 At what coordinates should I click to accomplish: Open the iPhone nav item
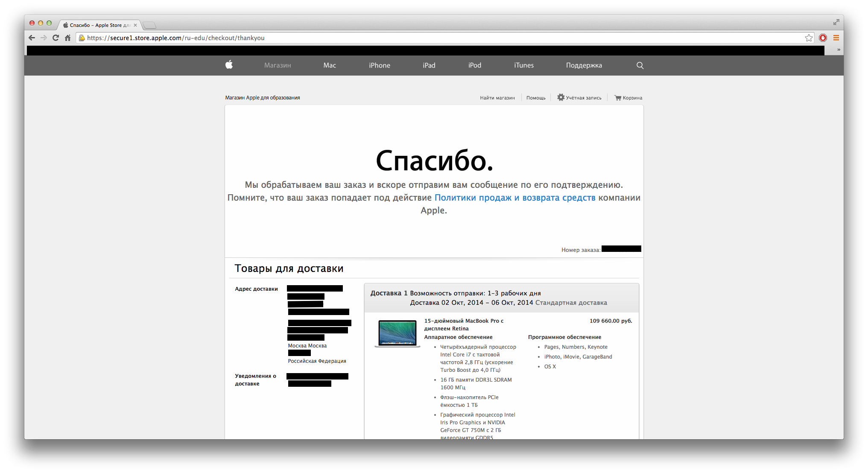point(380,65)
